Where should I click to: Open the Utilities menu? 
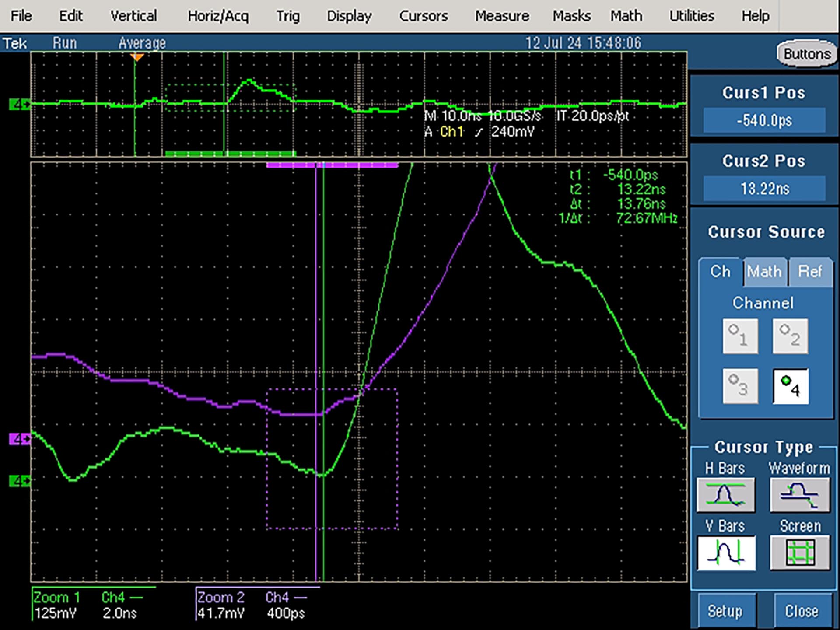tap(692, 16)
